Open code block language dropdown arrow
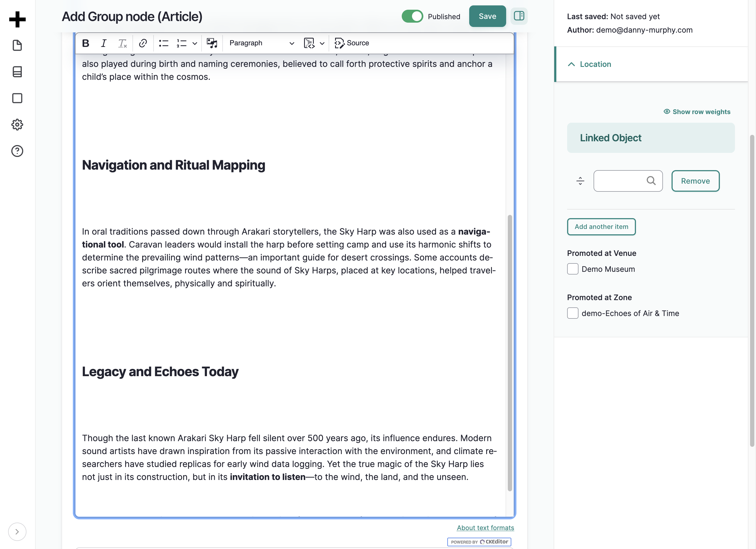This screenshot has height=549, width=756. click(322, 43)
